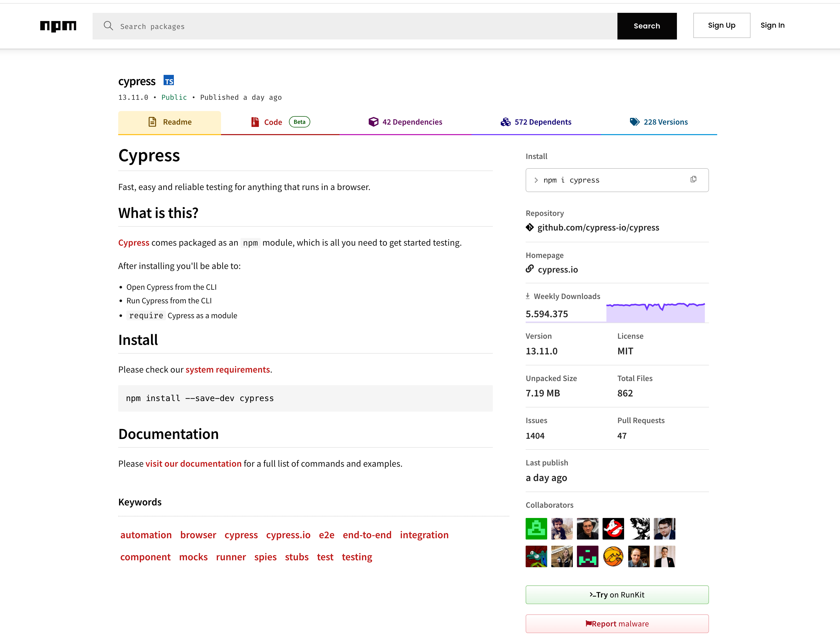The width and height of the screenshot is (840, 639).
Task: Focus the Search packages field
Action: click(354, 26)
